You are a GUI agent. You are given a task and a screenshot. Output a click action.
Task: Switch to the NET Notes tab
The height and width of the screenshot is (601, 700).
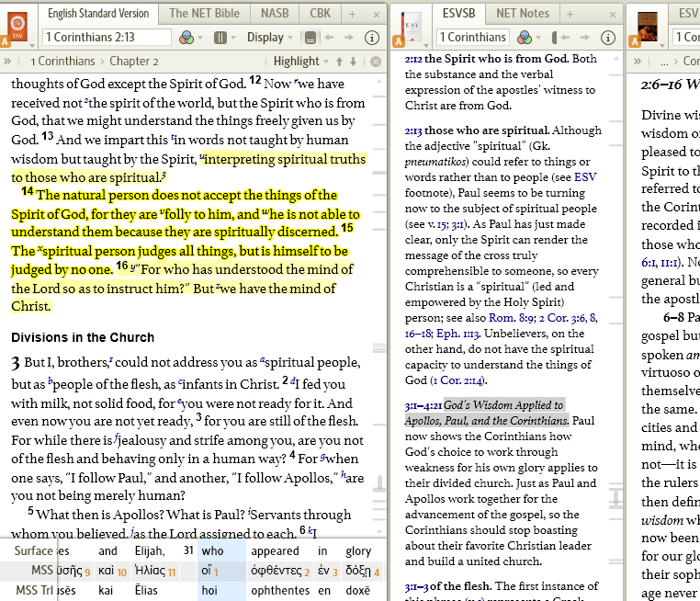pyautogui.click(x=523, y=14)
